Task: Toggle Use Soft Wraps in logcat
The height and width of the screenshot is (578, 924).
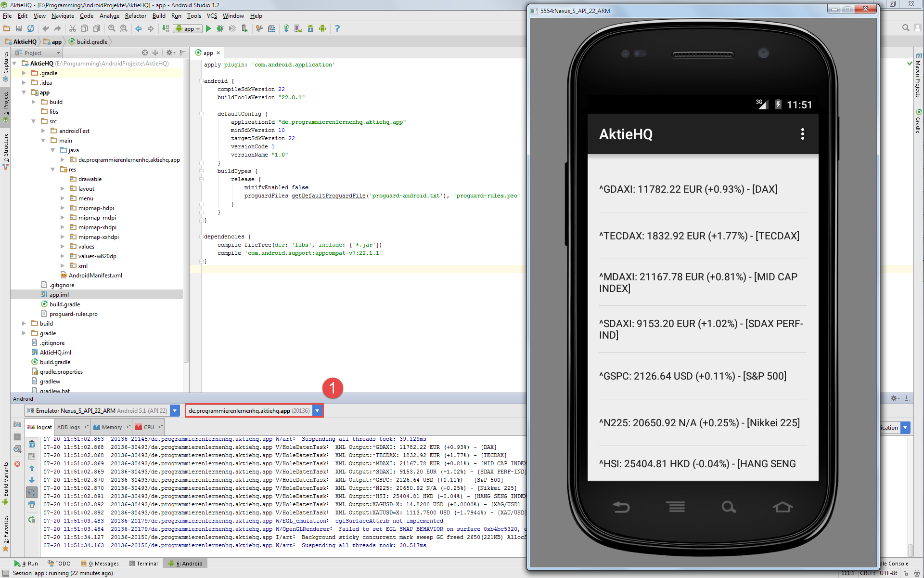Action: 32,492
